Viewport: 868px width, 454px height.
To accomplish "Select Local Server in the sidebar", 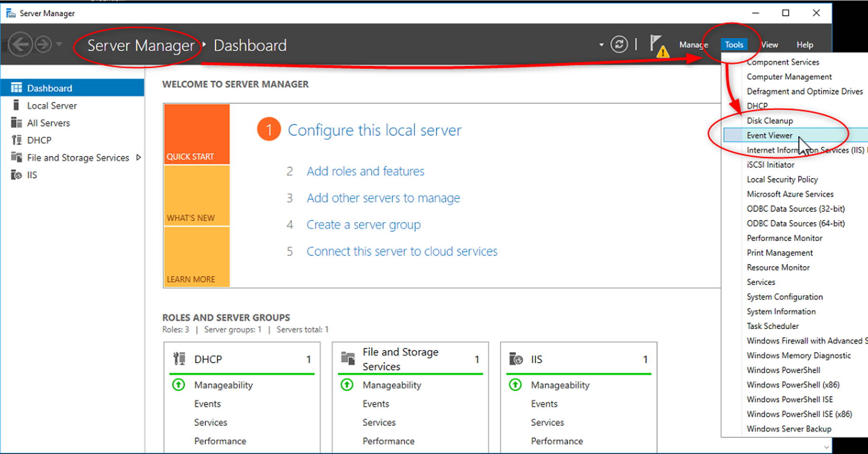I will [x=52, y=106].
